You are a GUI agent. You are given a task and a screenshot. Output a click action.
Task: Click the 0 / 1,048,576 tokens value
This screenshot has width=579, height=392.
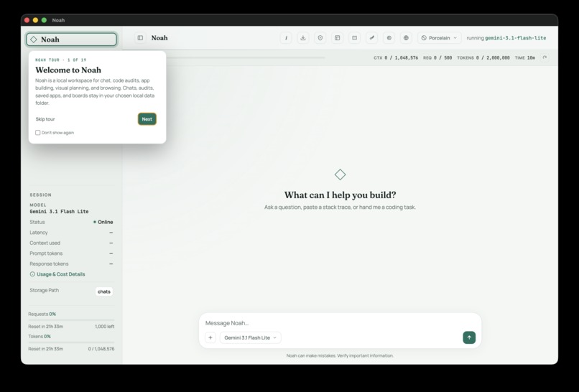pos(101,348)
